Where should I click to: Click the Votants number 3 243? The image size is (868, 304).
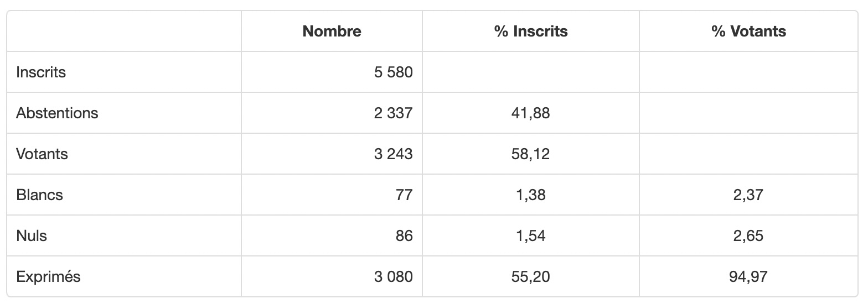tap(393, 154)
